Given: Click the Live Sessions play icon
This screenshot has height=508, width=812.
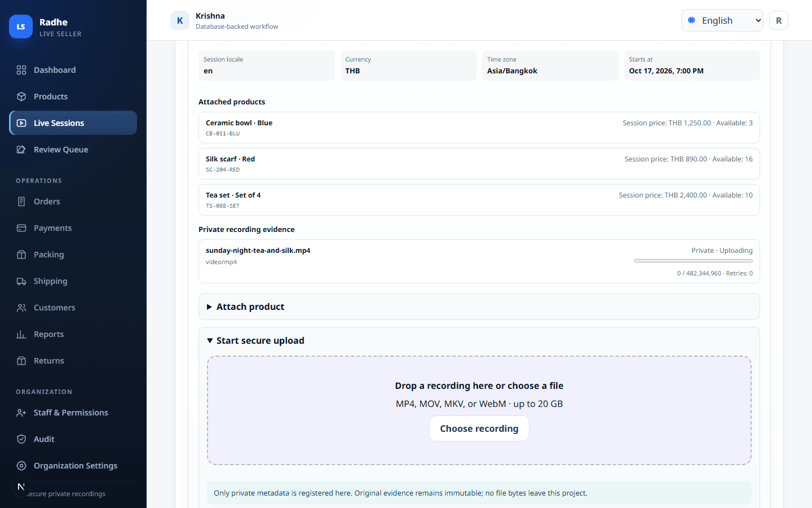Looking at the screenshot, I should click(x=21, y=123).
